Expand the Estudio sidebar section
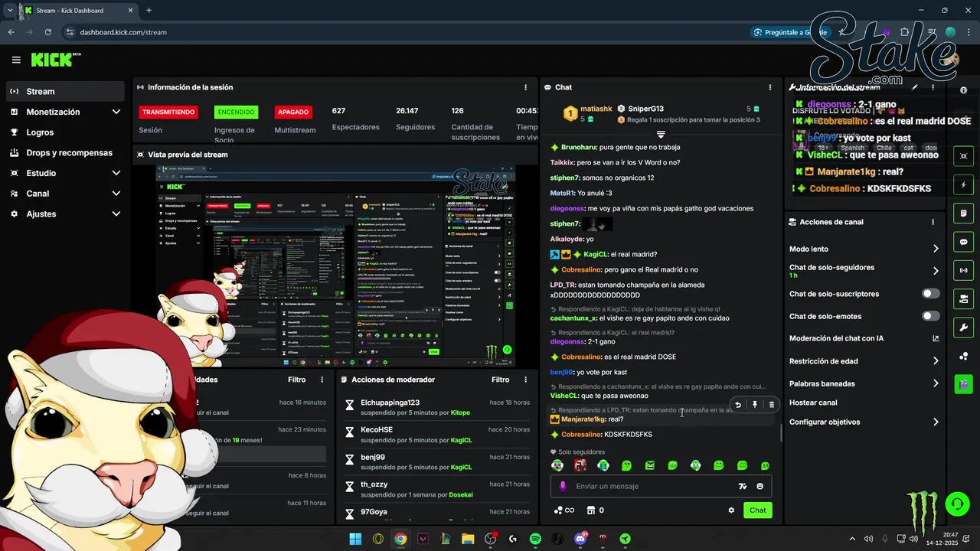 coord(116,173)
